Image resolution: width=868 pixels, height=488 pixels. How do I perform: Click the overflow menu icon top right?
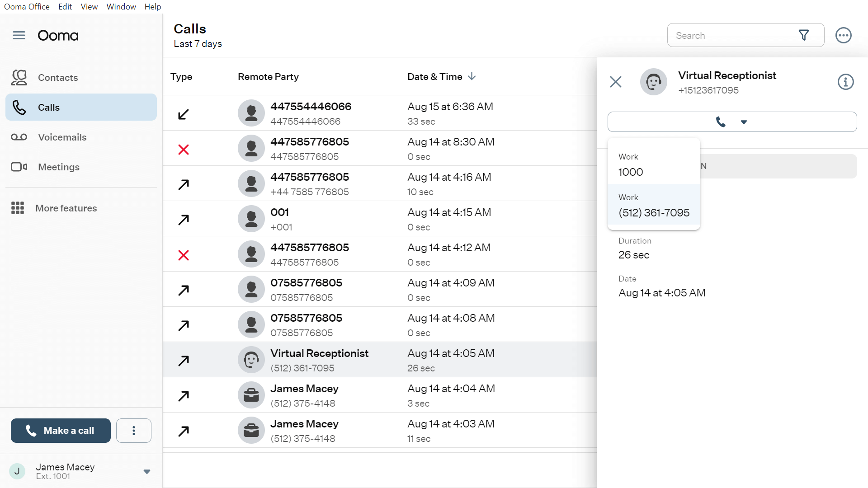[844, 35]
